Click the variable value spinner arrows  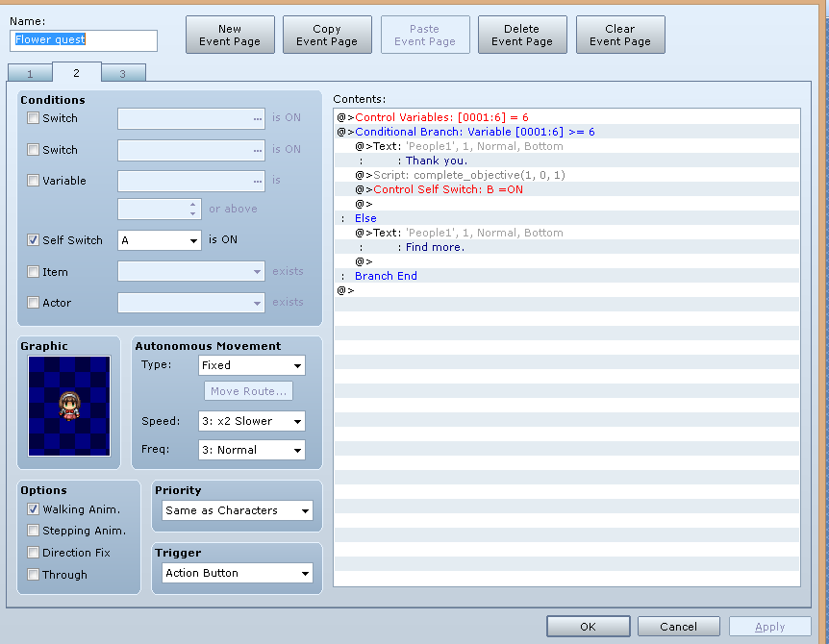click(x=193, y=210)
